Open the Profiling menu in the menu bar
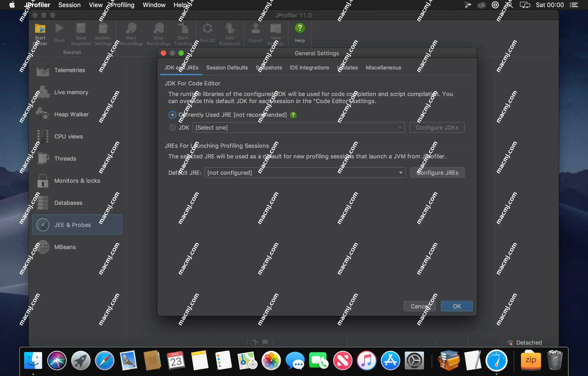The width and height of the screenshot is (588, 376). point(123,5)
